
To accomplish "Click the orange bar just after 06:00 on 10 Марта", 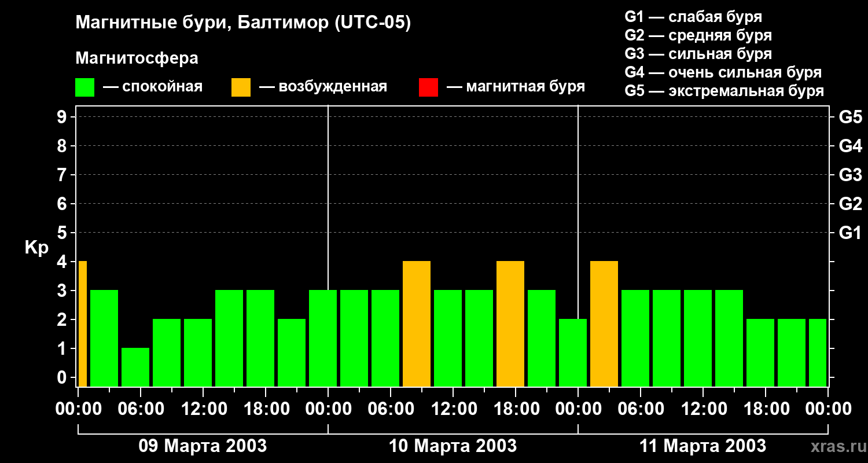I will 417,324.
